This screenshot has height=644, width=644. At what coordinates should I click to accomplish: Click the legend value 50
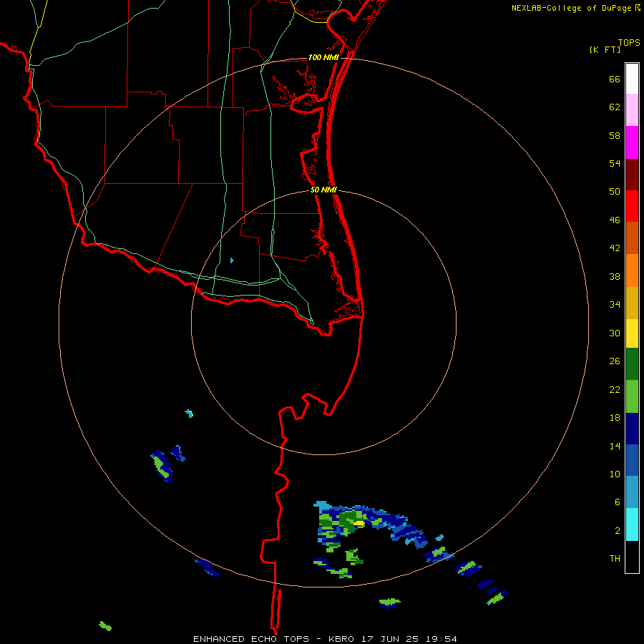[x=615, y=192]
